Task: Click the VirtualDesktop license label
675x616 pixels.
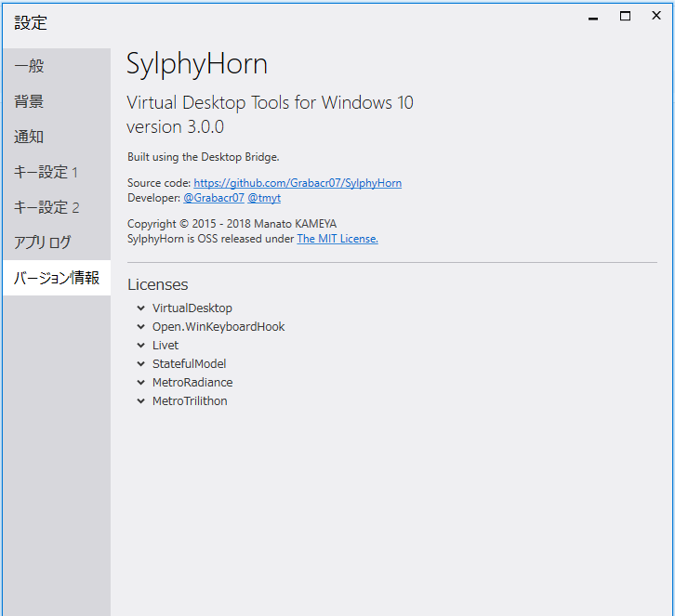Action: coord(192,308)
